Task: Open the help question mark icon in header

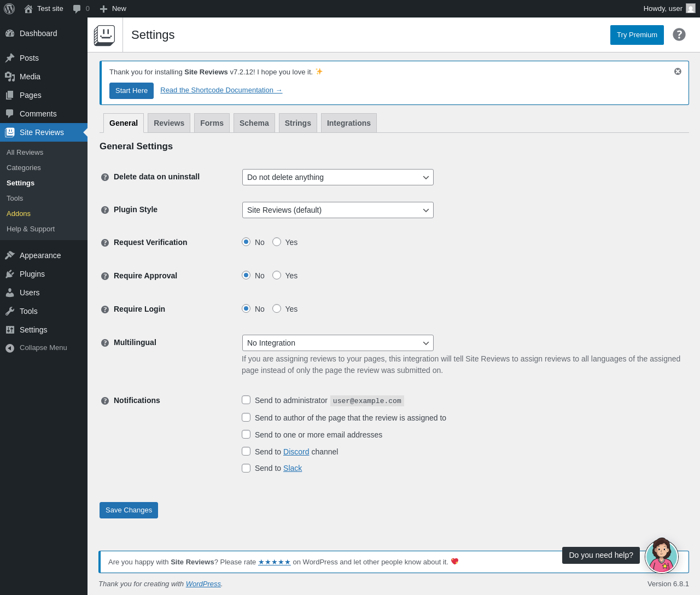Action: [x=679, y=34]
